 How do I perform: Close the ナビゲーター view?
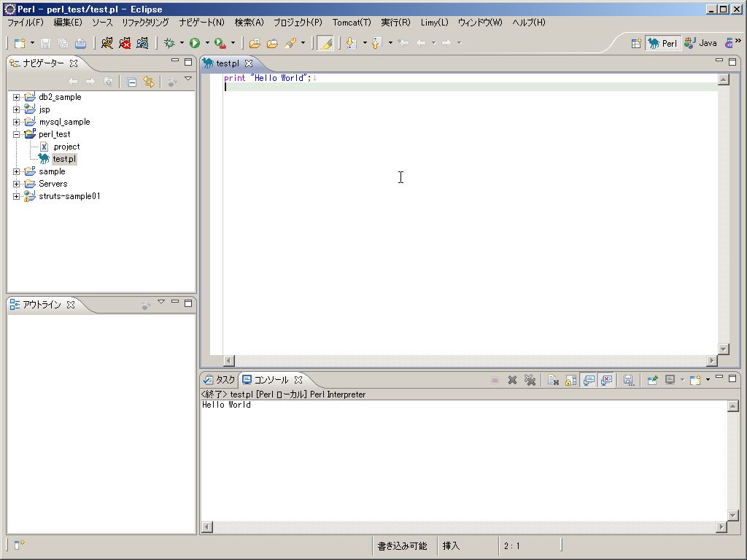pyautogui.click(x=74, y=63)
